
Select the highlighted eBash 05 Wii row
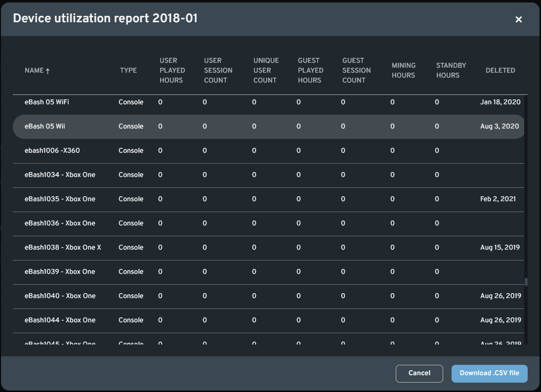(x=198, y=126)
